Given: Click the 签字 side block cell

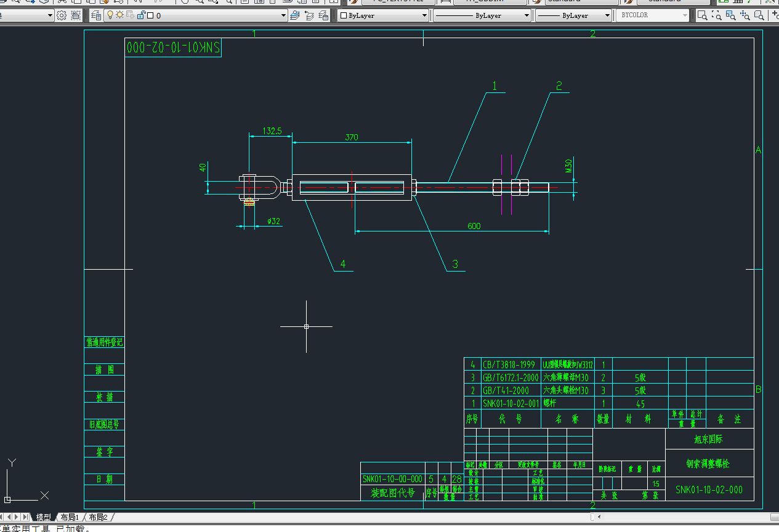Looking at the screenshot, I should [x=104, y=451].
